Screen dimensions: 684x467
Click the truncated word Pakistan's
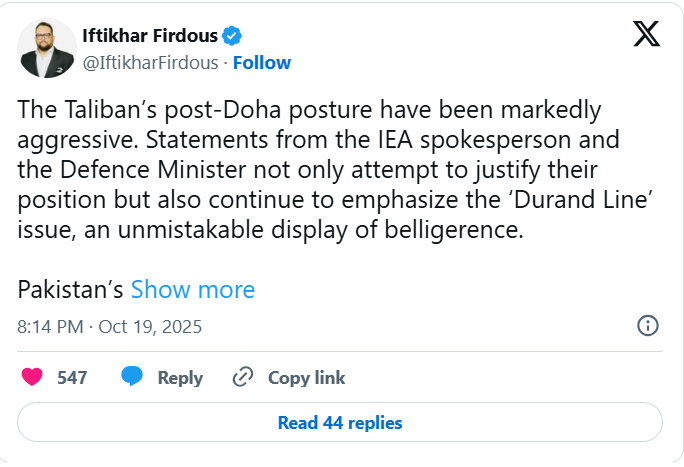tap(70, 290)
